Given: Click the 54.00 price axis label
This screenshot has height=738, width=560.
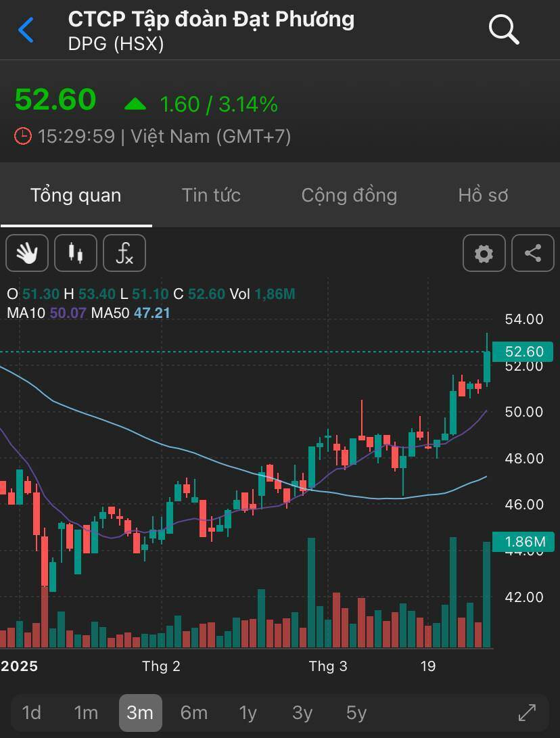Looking at the screenshot, I should tap(523, 319).
